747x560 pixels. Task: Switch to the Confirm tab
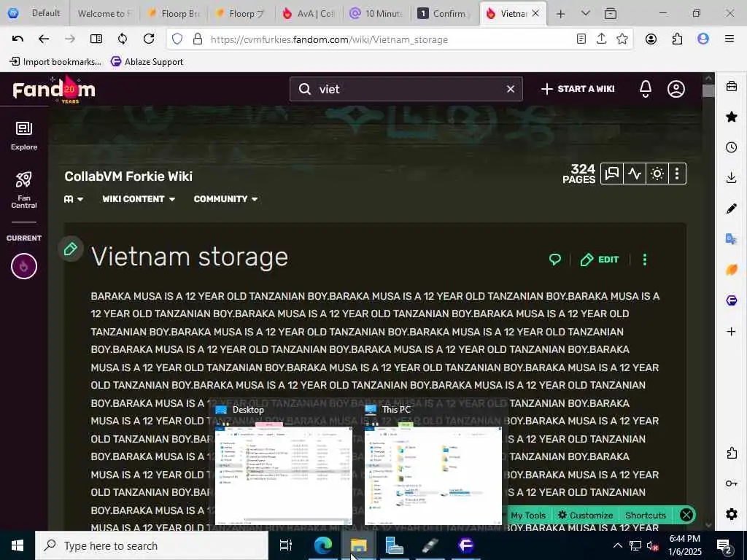[x=444, y=13]
